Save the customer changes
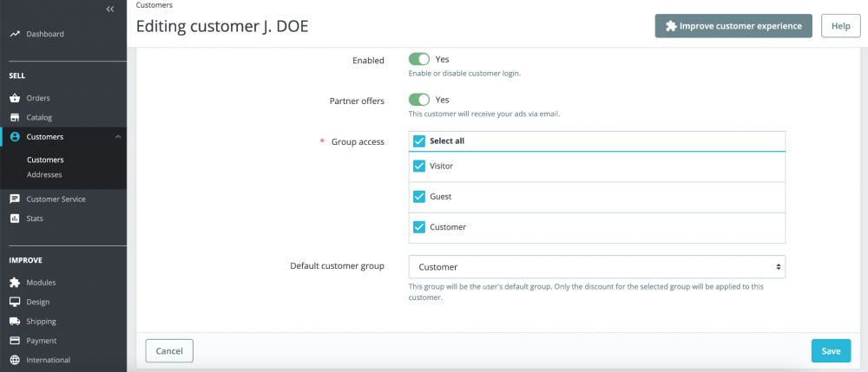 [831, 351]
